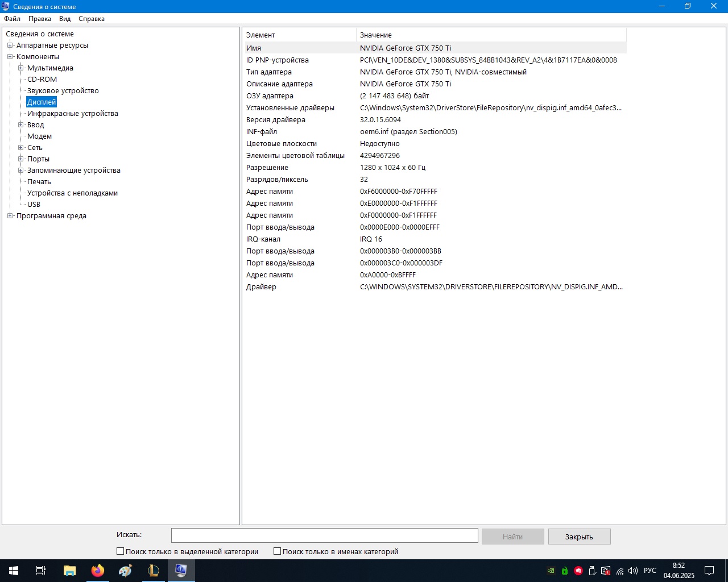
Task: Select the Разрядов/пиксель row
Action: pyautogui.click(x=436, y=180)
